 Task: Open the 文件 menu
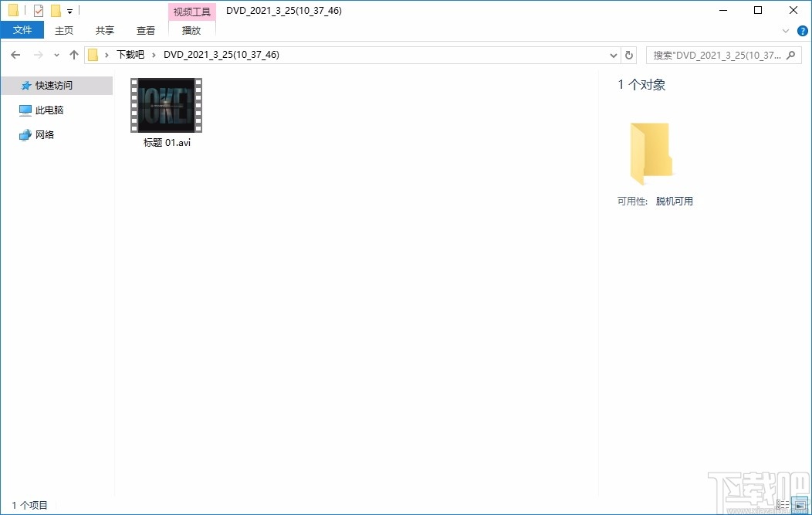coord(22,29)
